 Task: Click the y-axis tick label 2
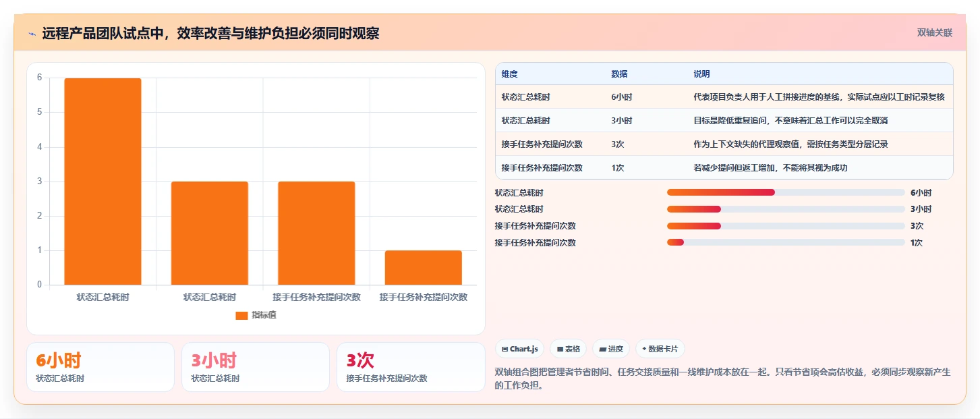tap(39, 216)
